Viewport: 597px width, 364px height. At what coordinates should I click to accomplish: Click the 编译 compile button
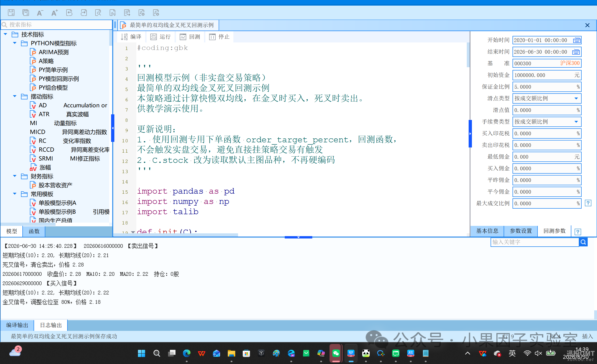coord(131,37)
